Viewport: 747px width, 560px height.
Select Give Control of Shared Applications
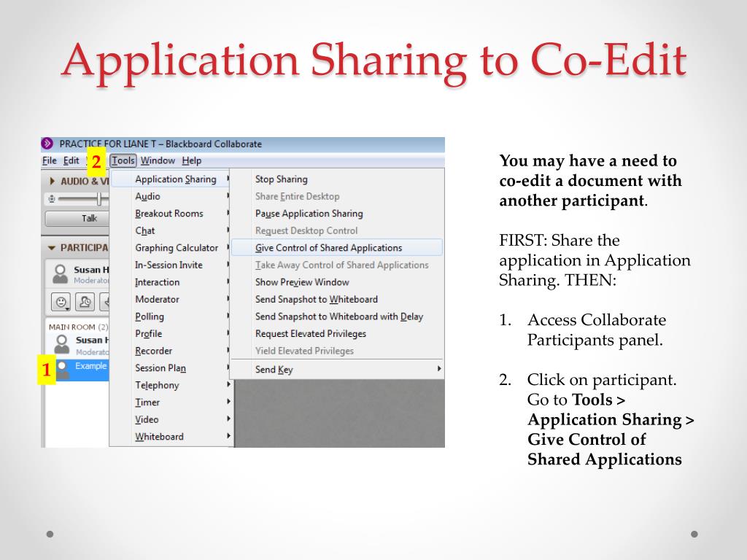(x=337, y=248)
